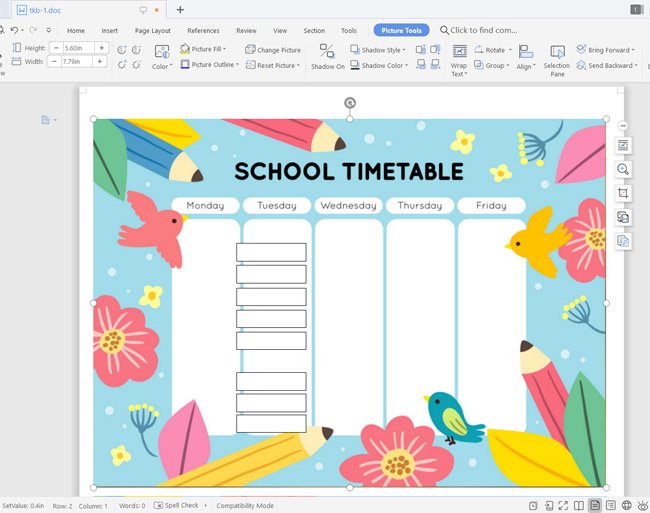Select the Picture Tools tab
Viewport: 650px width, 513px height.
tap(401, 30)
